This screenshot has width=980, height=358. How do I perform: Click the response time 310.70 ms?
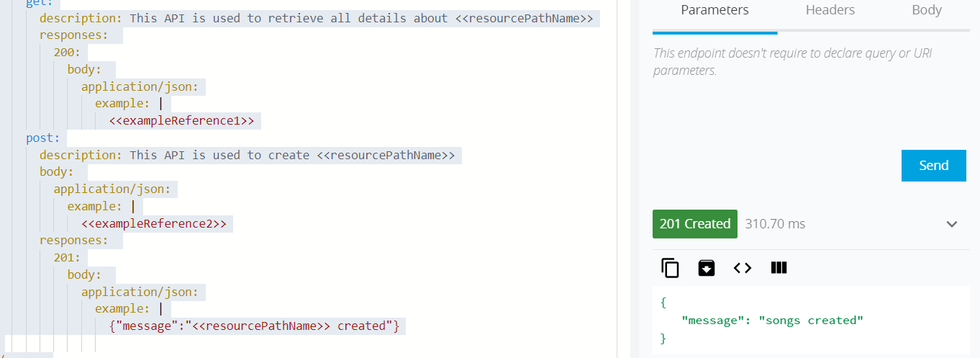[775, 224]
